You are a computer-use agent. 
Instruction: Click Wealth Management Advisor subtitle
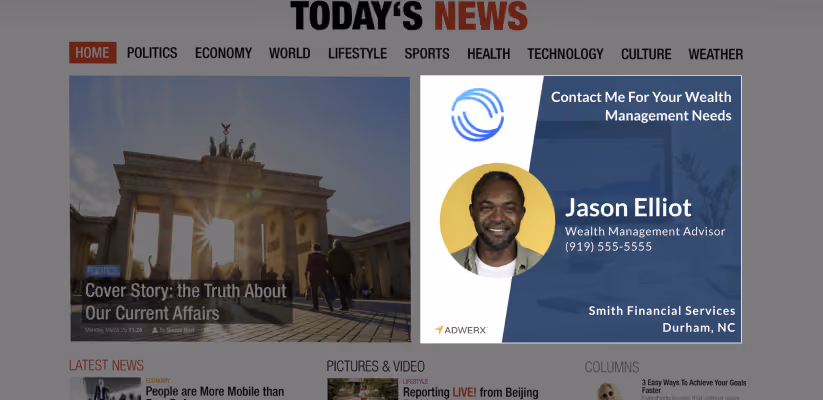(645, 231)
